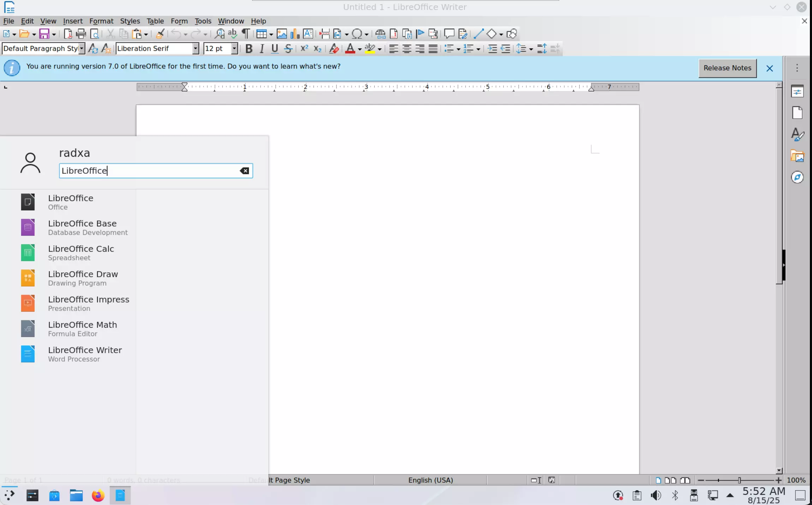Insert Text Box icon
This screenshot has width=812, height=505.
coord(308,34)
